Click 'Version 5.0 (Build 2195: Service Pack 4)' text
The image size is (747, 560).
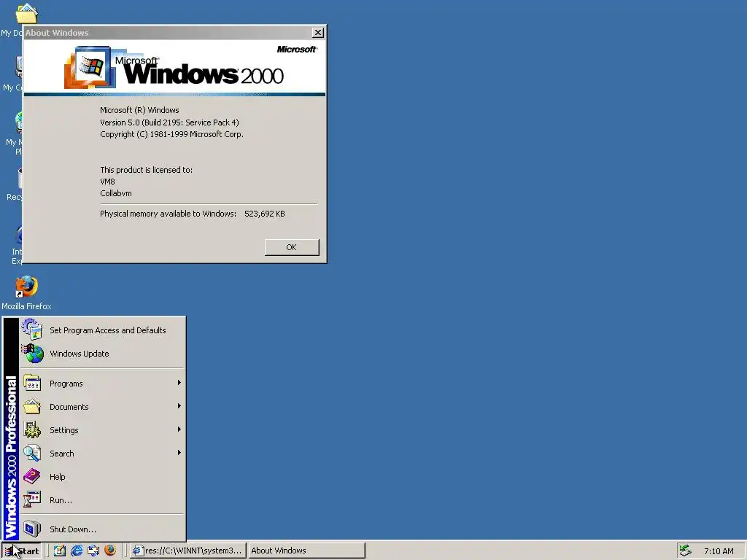[169, 122]
